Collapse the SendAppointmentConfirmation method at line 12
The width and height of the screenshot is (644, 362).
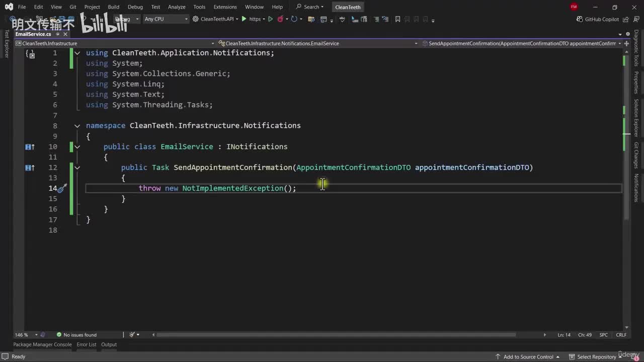coord(77,167)
